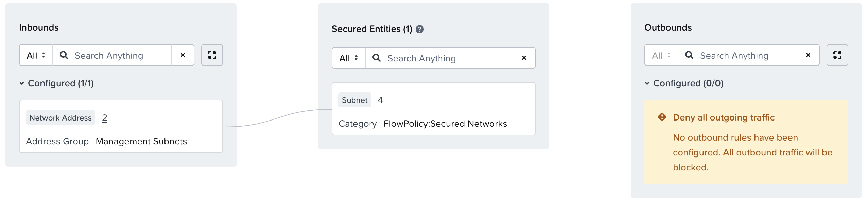Open the Subnet count link 4
Image resolution: width=868 pixels, height=203 pixels.
(380, 100)
